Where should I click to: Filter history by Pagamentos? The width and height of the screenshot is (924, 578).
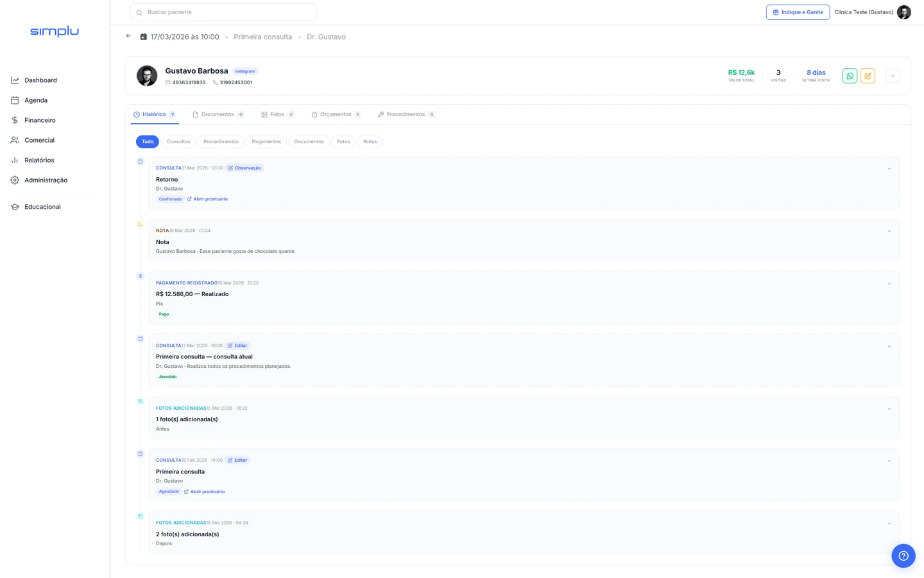pyautogui.click(x=266, y=141)
